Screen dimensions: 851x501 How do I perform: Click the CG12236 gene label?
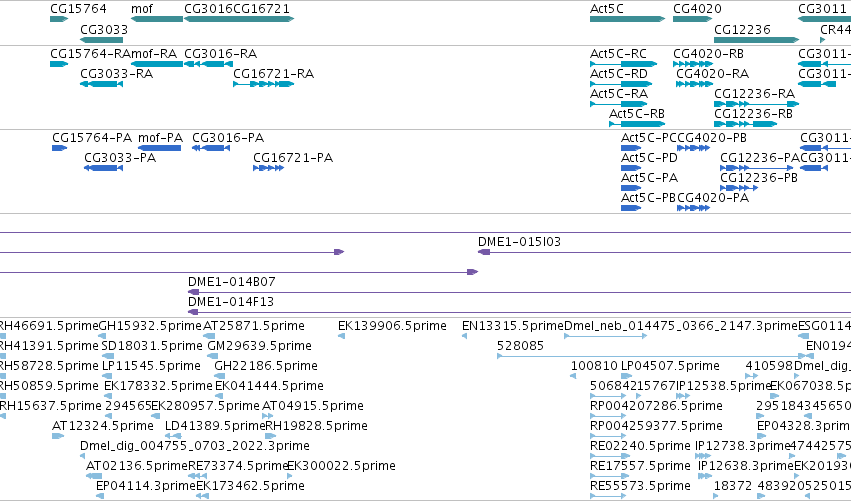tap(742, 29)
